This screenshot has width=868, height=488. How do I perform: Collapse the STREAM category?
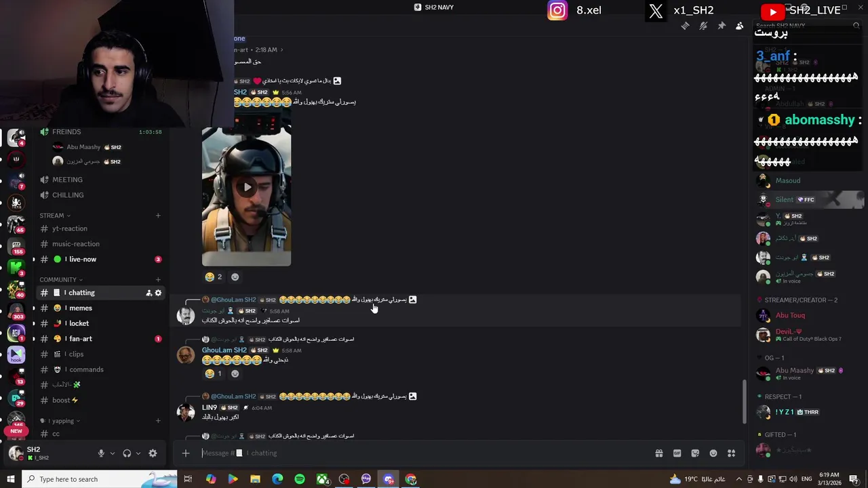pyautogui.click(x=55, y=216)
